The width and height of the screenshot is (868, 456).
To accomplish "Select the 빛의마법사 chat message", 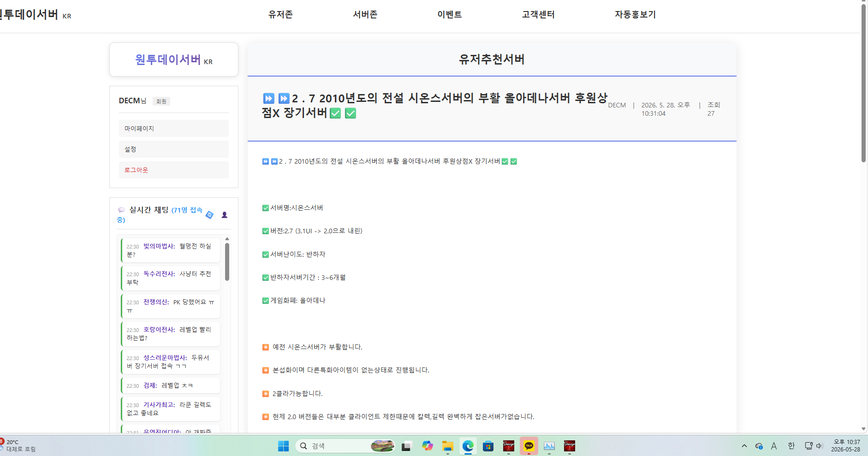I will (171, 250).
